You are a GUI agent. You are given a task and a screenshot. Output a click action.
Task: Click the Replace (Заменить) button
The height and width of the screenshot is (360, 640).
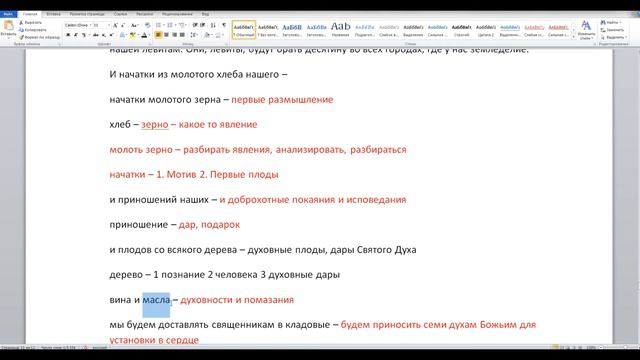click(612, 30)
